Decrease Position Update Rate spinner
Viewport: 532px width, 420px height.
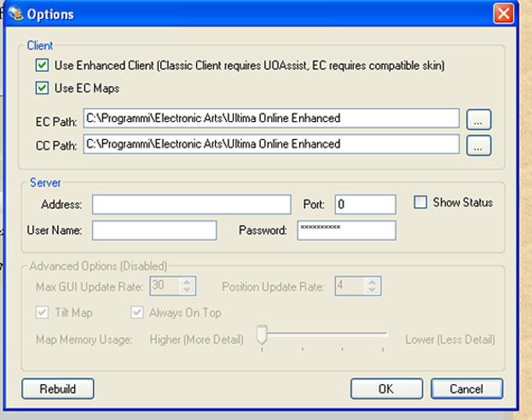372,289
